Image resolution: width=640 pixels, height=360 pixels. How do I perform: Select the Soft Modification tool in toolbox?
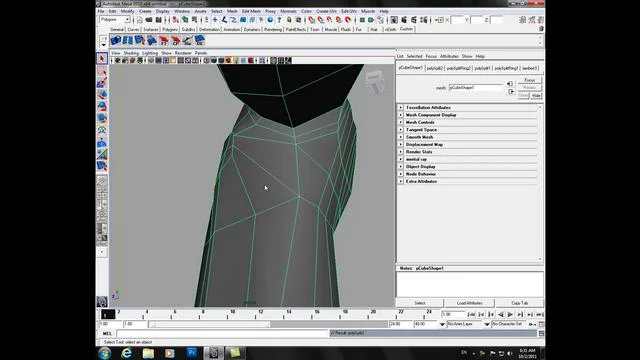(102, 142)
